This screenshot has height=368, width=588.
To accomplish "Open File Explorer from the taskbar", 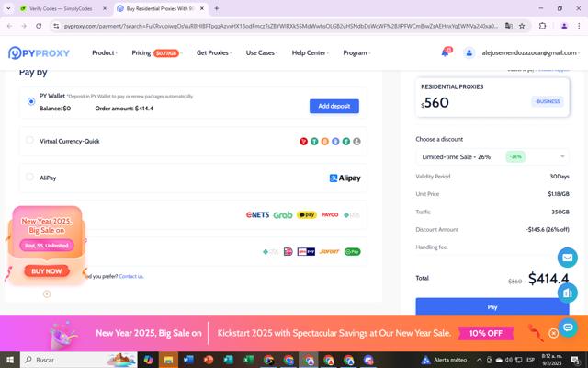I will (168, 360).
